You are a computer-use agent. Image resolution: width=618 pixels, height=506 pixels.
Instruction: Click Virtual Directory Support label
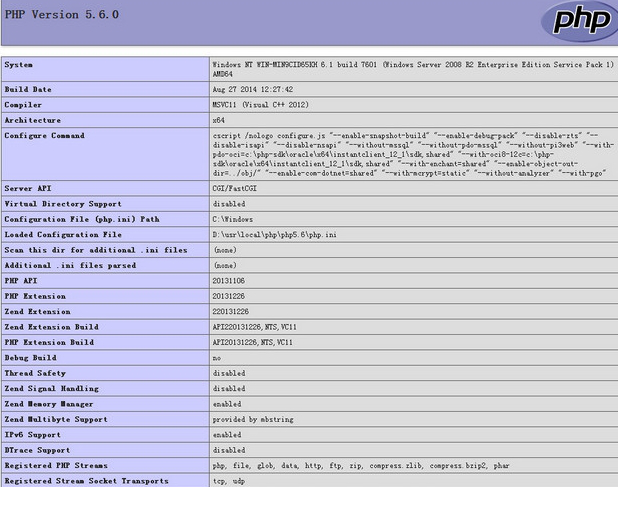click(63, 204)
